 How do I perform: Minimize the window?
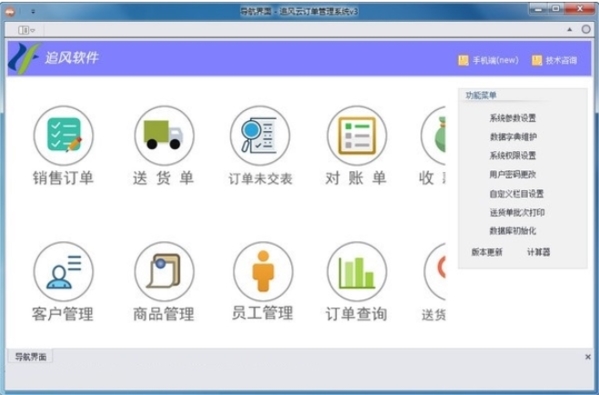pyautogui.click(x=538, y=9)
